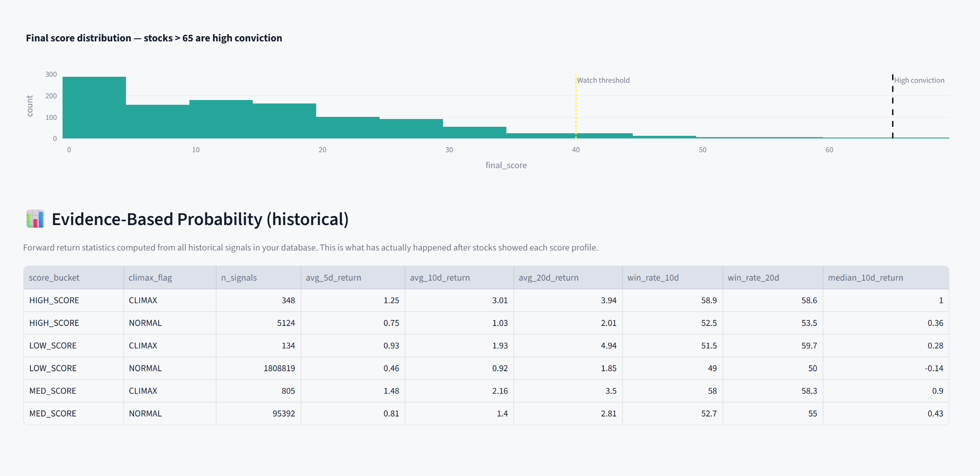This screenshot has height=476, width=980.
Task: Sort by n_signals column header
Action: click(258, 278)
